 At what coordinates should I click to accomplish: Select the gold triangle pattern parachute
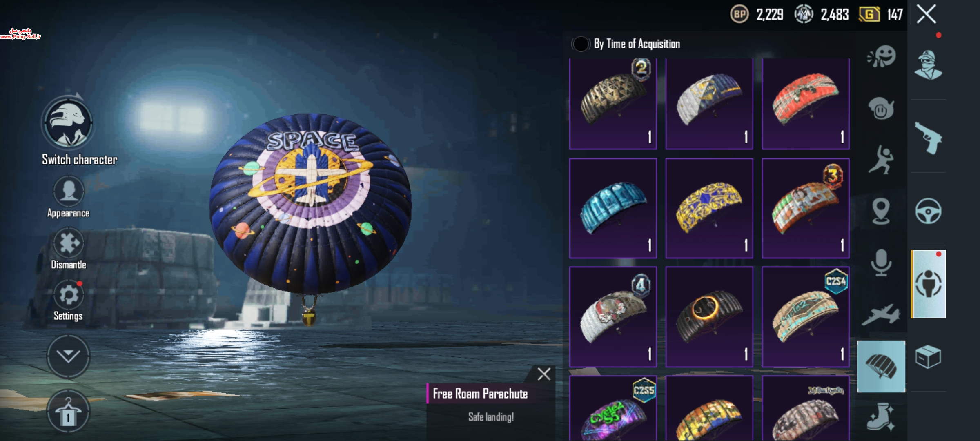click(613, 104)
